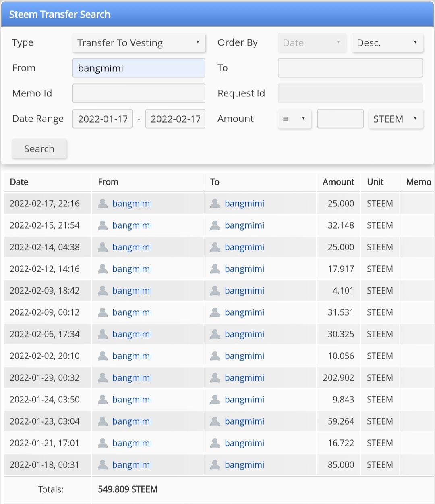Click From user avatar in 2022-01-21 row
Image resolution: width=435 pixels, height=504 pixels.
click(103, 443)
